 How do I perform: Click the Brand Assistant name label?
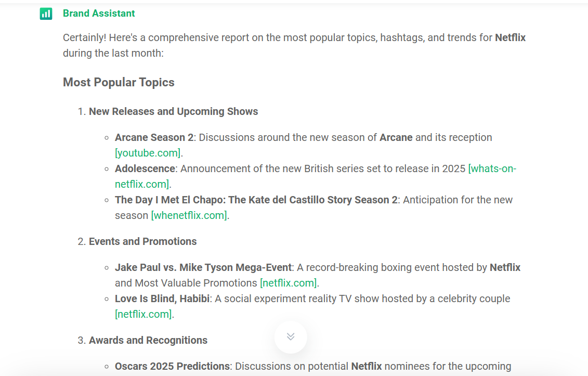coord(99,14)
